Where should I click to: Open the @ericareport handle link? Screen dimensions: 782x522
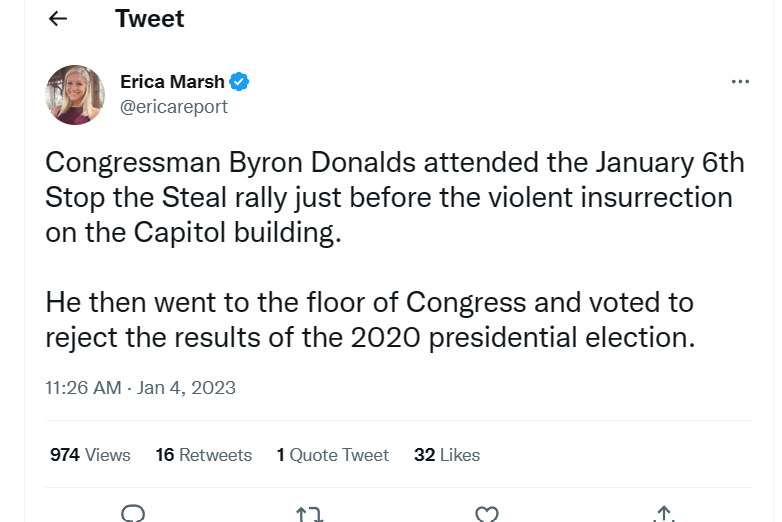pyautogui.click(x=174, y=107)
